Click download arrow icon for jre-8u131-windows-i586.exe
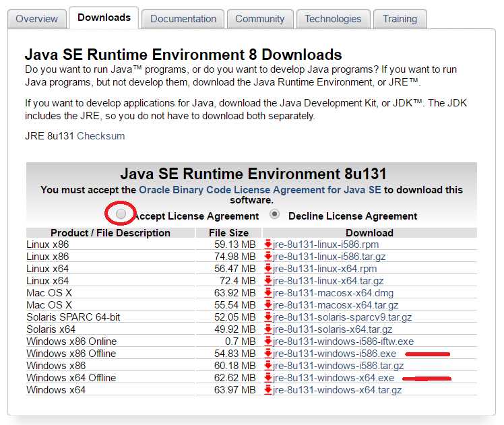This screenshot has width=504, height=425. 267,354
